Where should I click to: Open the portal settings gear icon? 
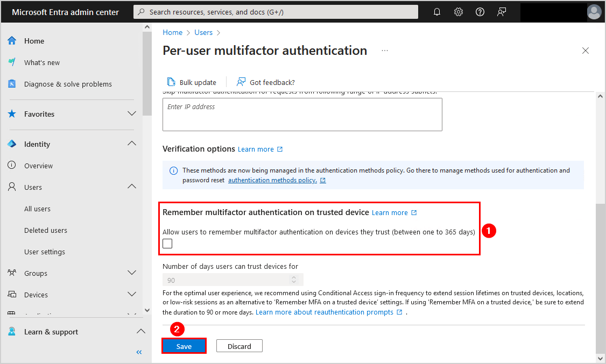tap(459, 12)
